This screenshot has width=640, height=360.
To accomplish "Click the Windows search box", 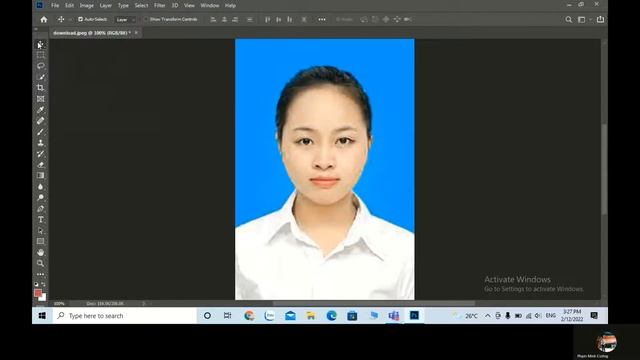I will (x=124, y=316).
